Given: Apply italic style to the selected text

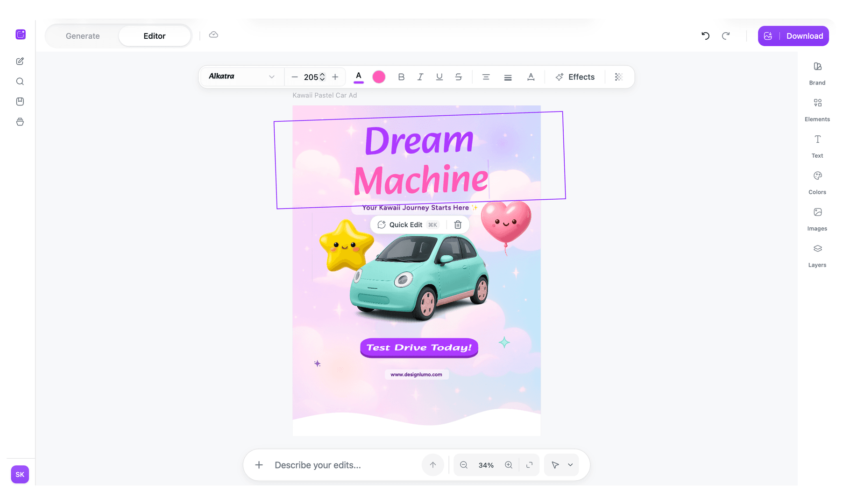Looking at the screenshot, I should (x=420, y=77).
